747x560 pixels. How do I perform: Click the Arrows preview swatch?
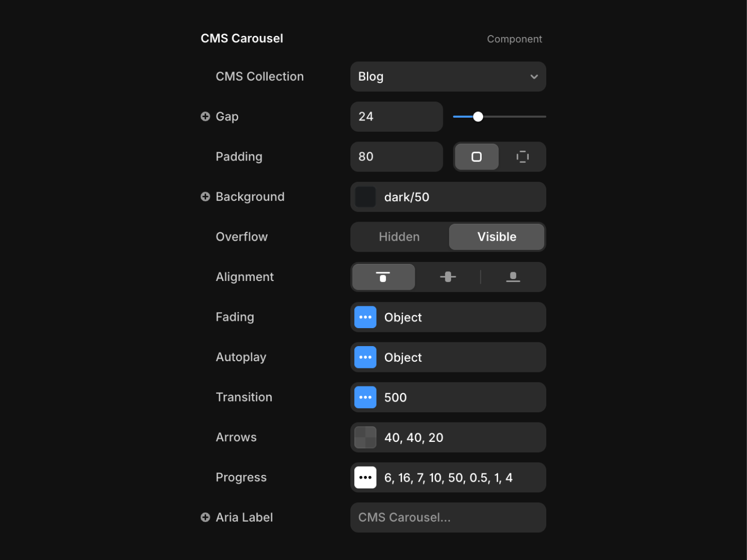(365, 437)
